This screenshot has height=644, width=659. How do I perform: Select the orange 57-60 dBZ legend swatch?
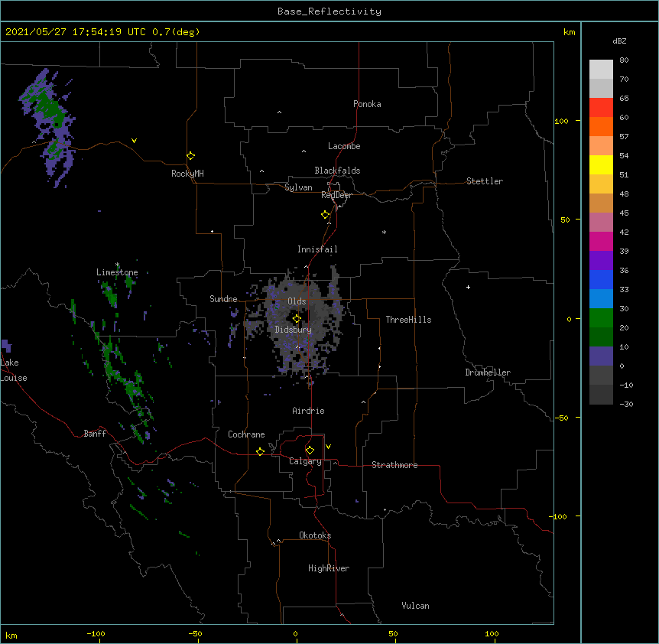pyautogui.click(x=601, y=126)
